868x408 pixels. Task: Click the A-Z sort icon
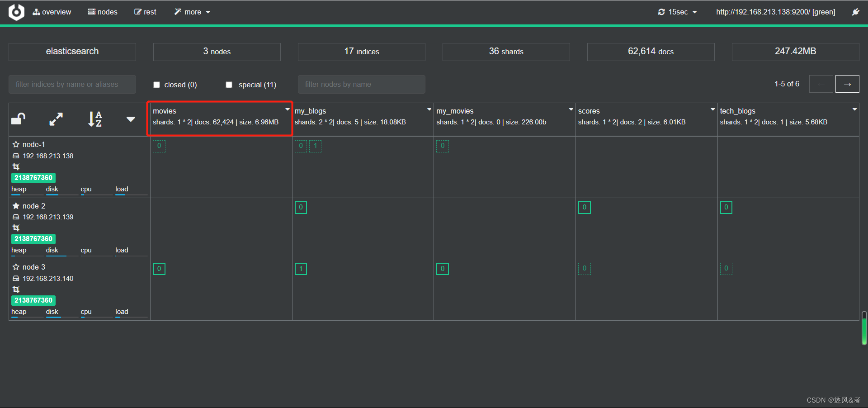(95, 119)
